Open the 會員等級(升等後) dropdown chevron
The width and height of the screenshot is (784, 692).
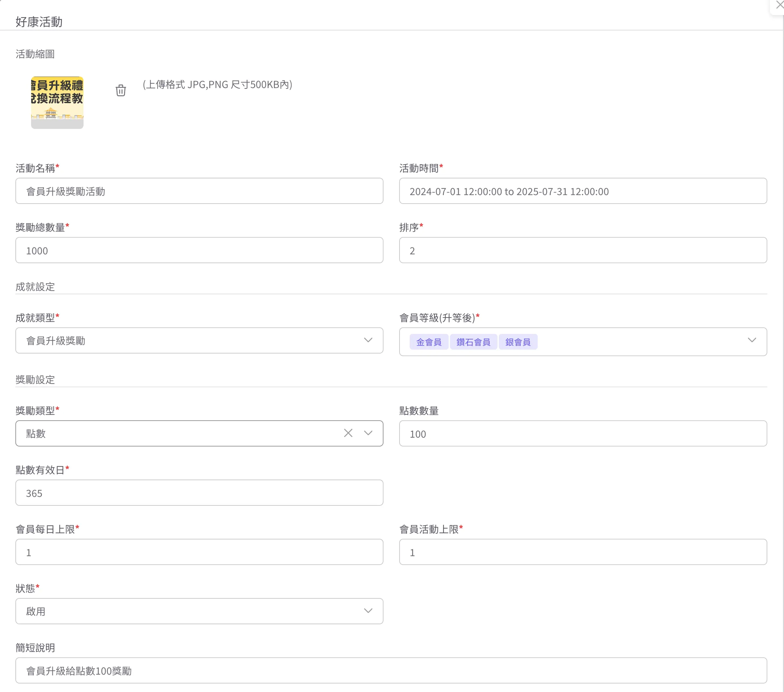(x=751, y=340)
